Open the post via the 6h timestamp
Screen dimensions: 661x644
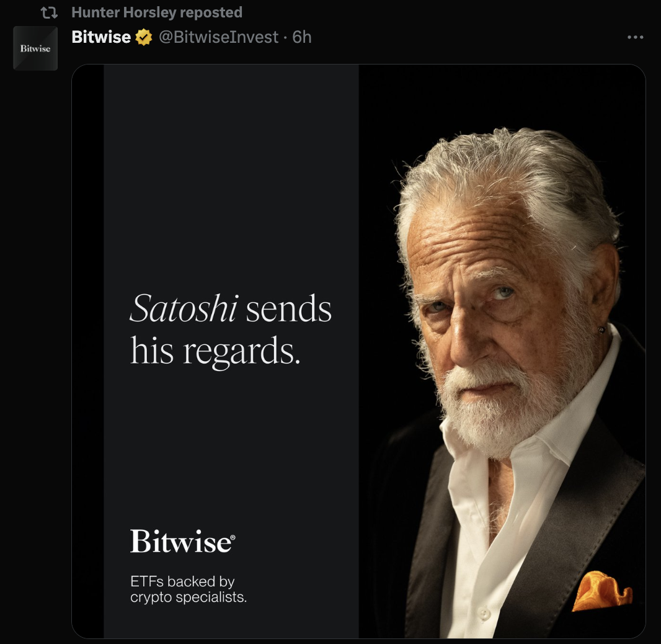pos(302,37)
